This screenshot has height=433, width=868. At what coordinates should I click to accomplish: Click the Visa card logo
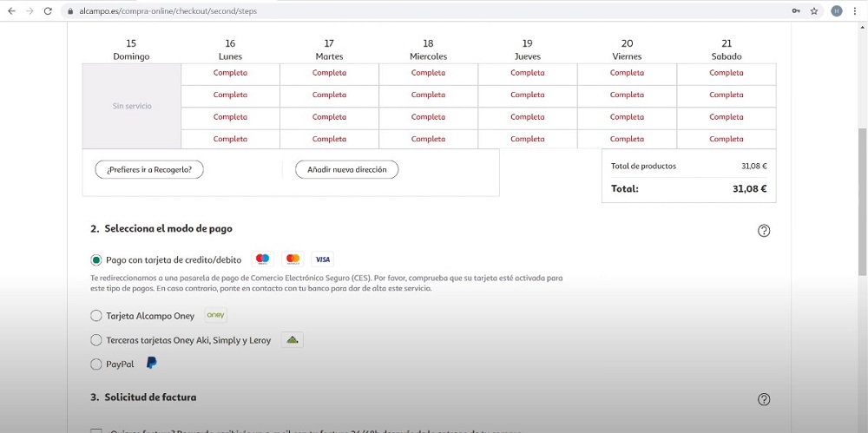[323, 259]
